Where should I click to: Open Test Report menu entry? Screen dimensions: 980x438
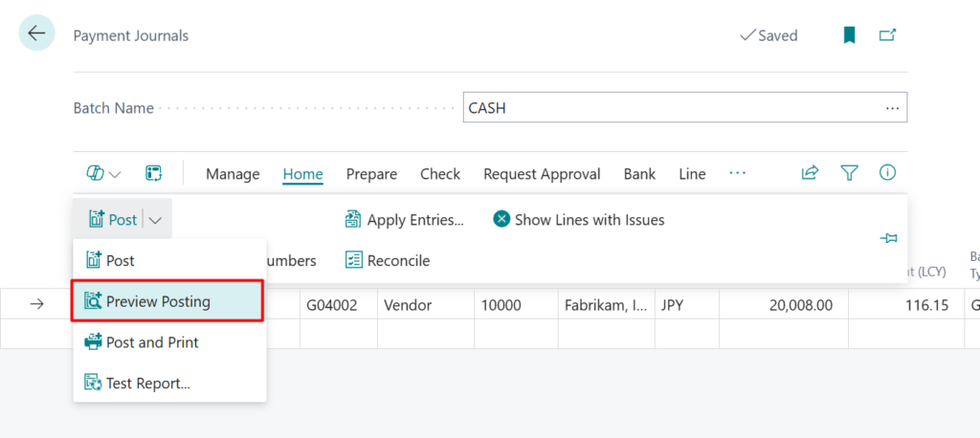147,383
